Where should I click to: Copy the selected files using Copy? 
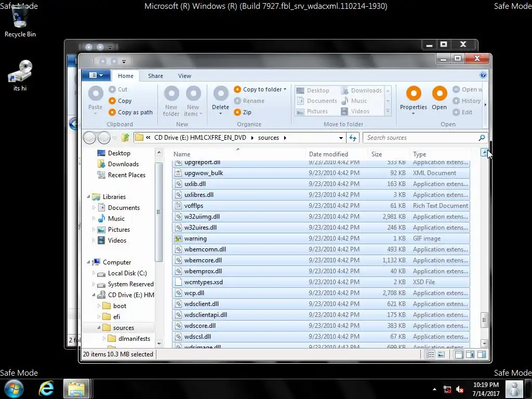tap(120, 101)
